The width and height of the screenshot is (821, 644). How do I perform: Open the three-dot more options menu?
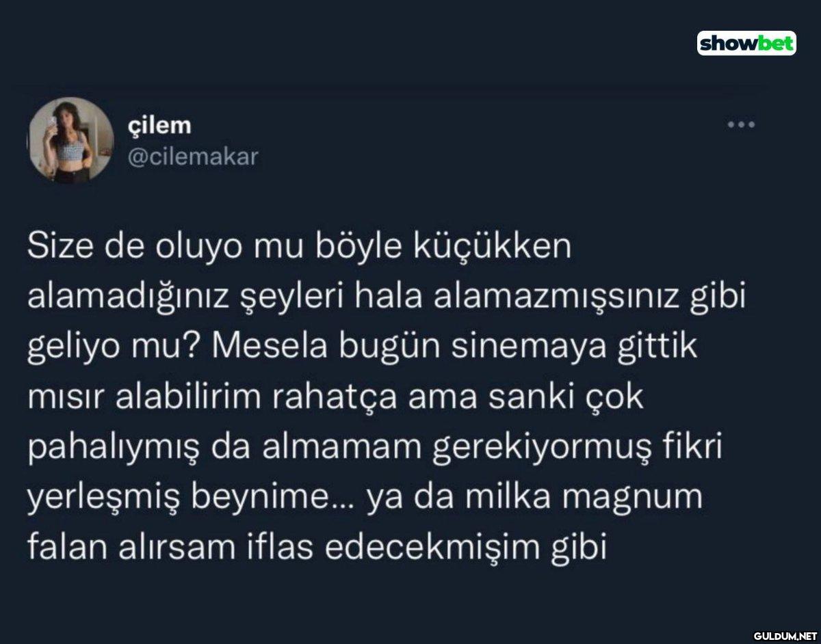pos(741,125)
